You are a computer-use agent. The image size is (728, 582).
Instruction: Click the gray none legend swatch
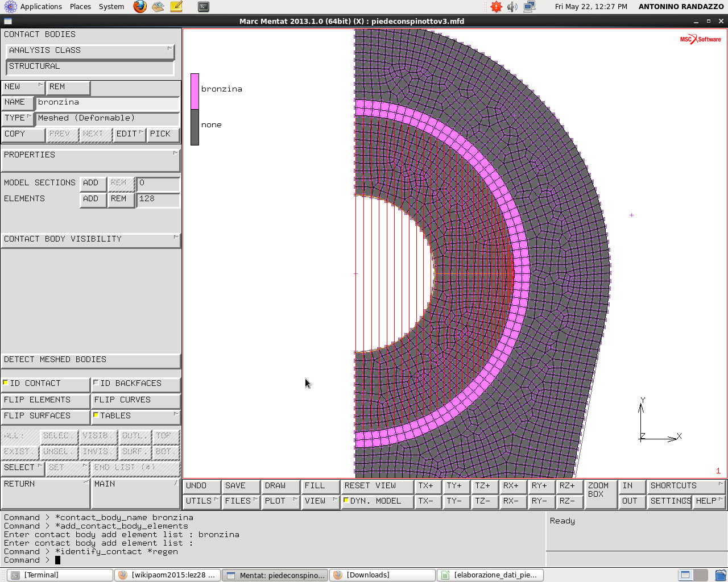[195, 127]
